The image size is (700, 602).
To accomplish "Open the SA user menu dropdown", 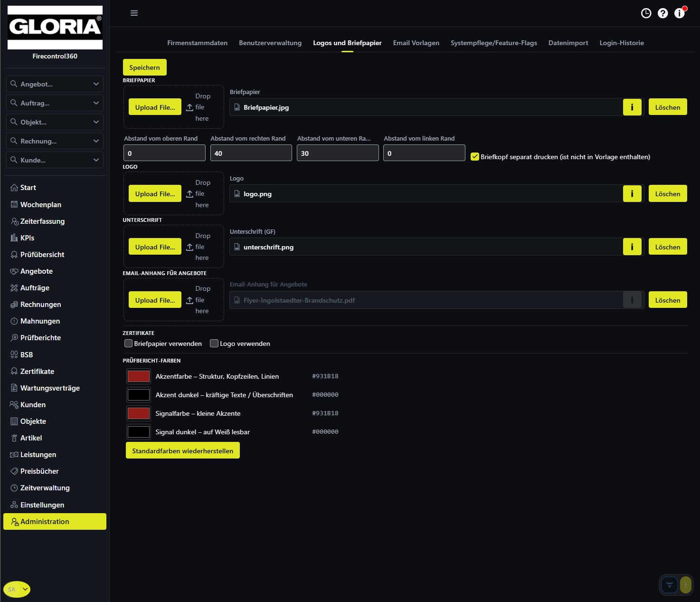I will (x=17, y=590).
